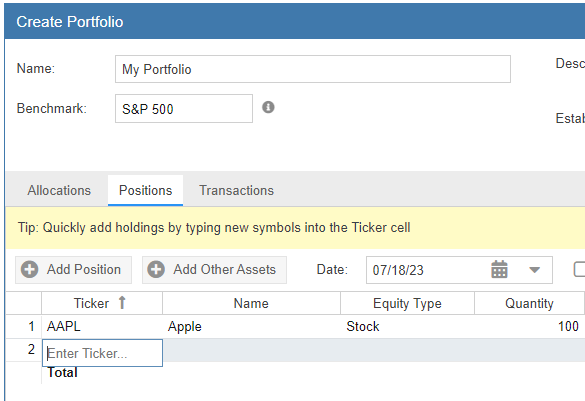Click the Enter Ticker input cell
The image size is (585, 401).
coord(103,353)
